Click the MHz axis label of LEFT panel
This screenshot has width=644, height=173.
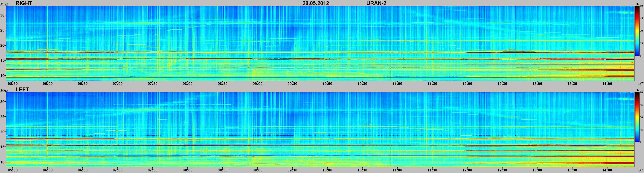click(x=4, y=91)
